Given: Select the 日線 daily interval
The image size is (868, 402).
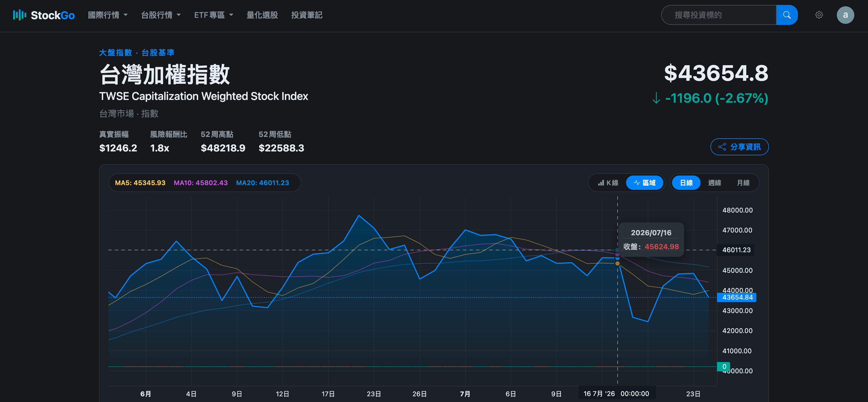Looking at the screenshot, I should click(686, 183).
